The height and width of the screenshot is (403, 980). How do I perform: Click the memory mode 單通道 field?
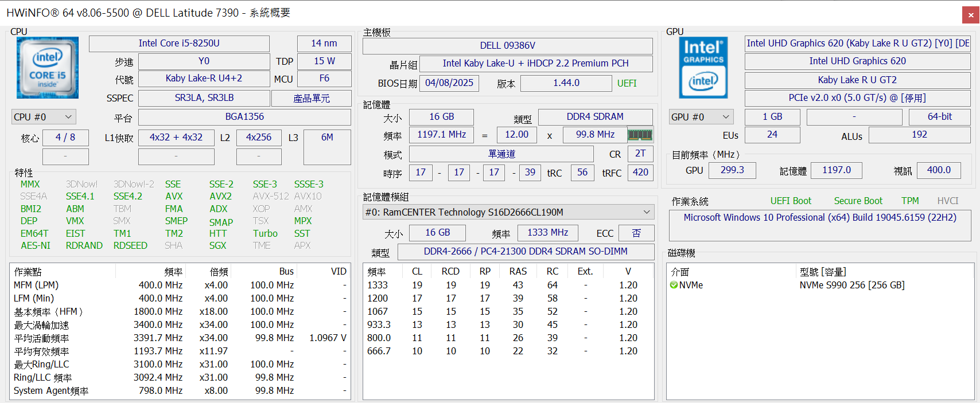501,154
